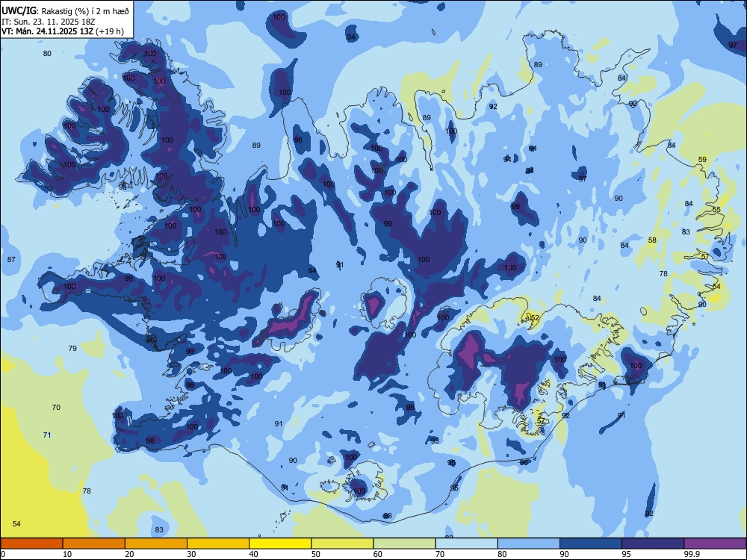Click the '52' humidity value on the map
This screenshot has width=747, height=560.
[535, 317]
